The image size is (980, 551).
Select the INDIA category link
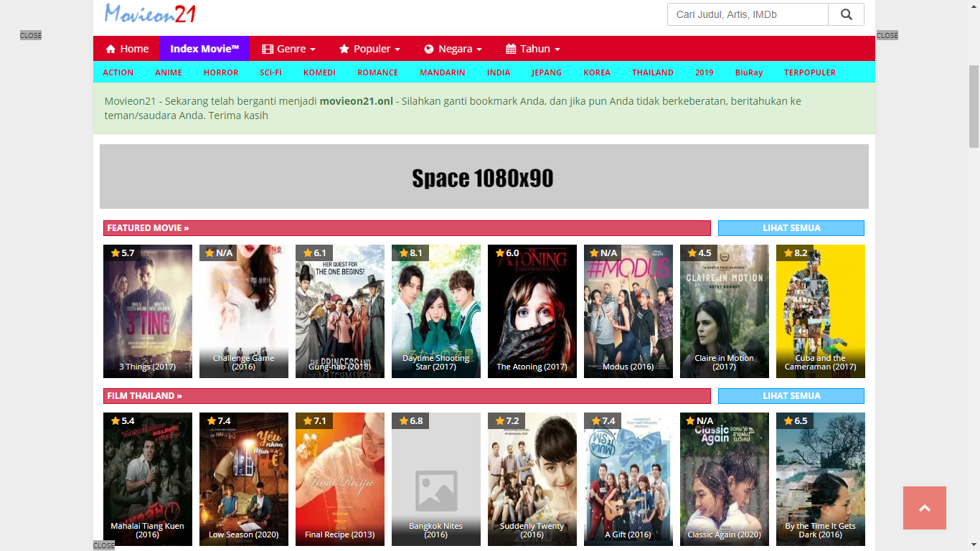499,72
